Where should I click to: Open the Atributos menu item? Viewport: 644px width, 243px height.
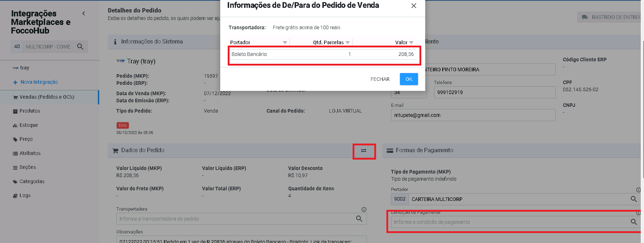coord(30,153)
